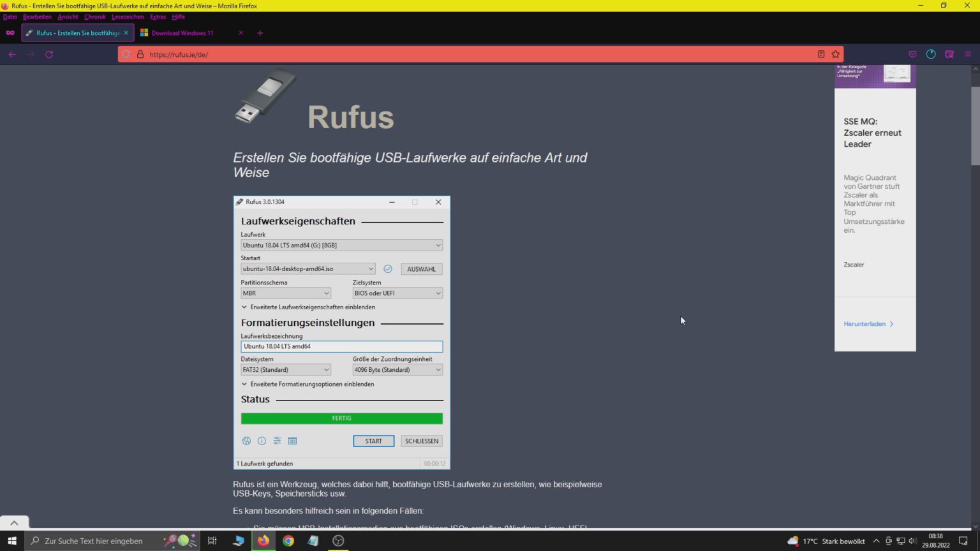This screenshot has width=980, height=551.
Task: Open the Extras menu
Action: click(158, 17)
